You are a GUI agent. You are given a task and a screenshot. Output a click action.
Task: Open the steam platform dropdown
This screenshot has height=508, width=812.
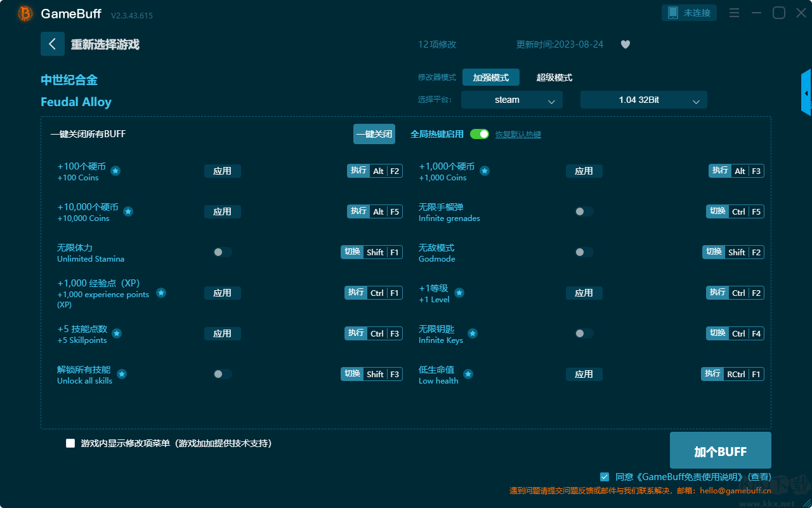tap(512, 100)
